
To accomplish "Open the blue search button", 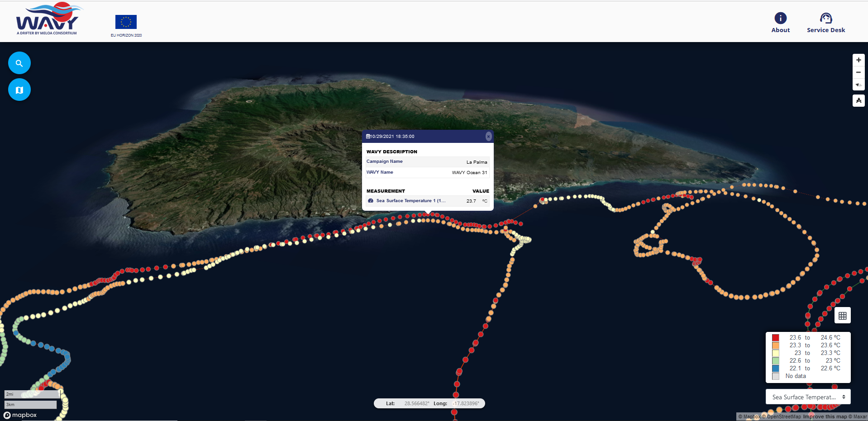I will pos(19,63).
